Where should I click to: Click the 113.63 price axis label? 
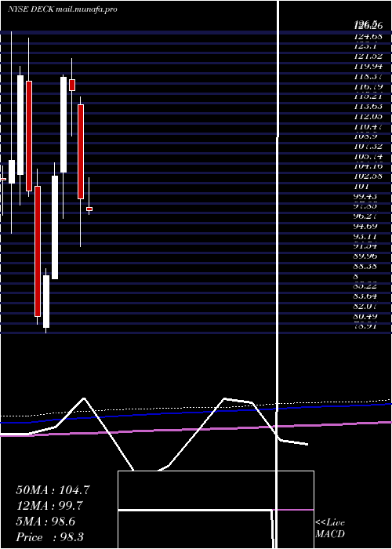368,107
